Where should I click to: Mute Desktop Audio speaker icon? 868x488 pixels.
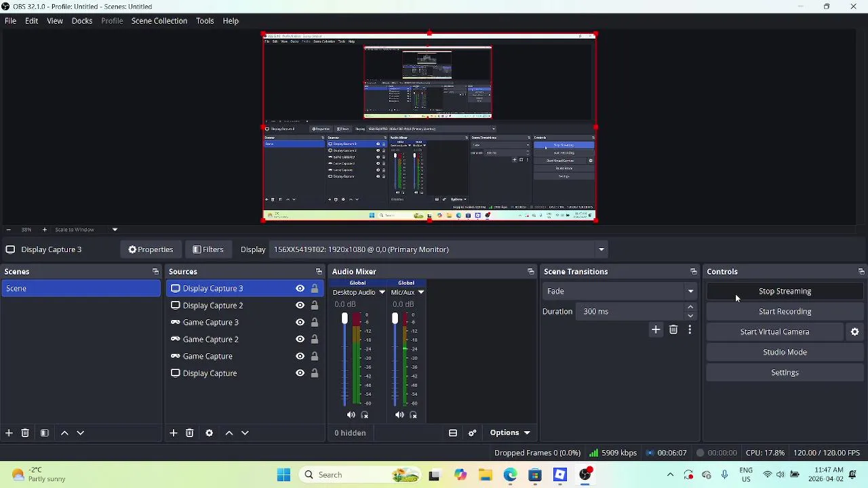click(351, 415)
